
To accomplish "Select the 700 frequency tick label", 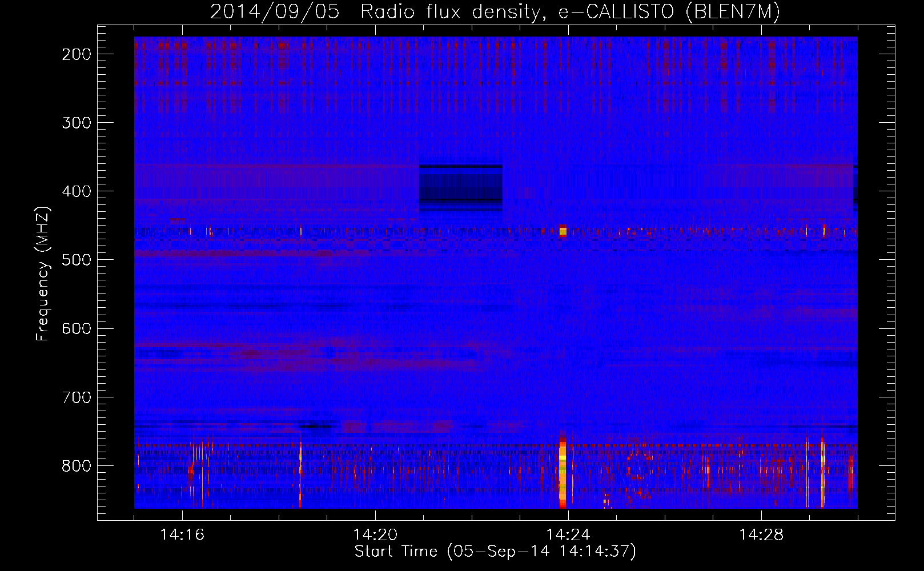I will (x=77, y=397).
